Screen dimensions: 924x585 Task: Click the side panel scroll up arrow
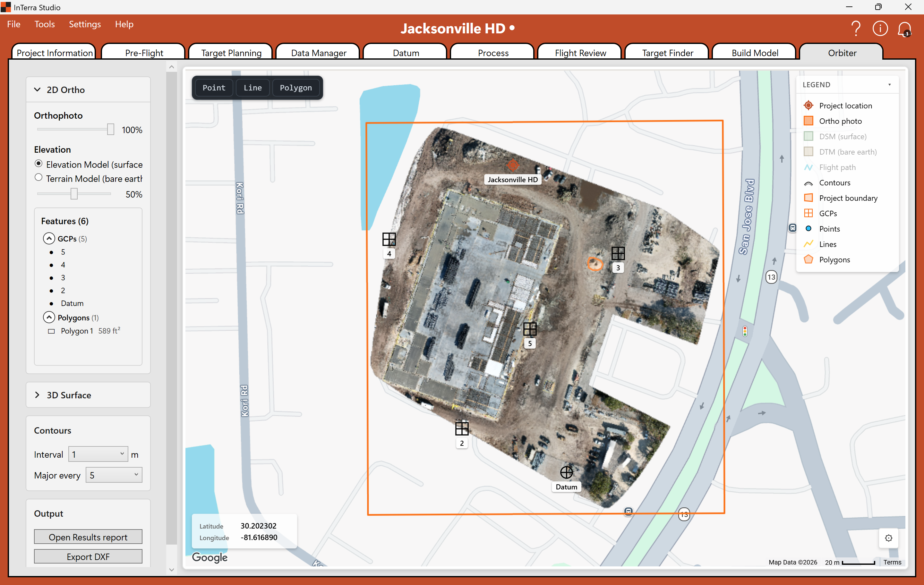click(x=172, y=67)
